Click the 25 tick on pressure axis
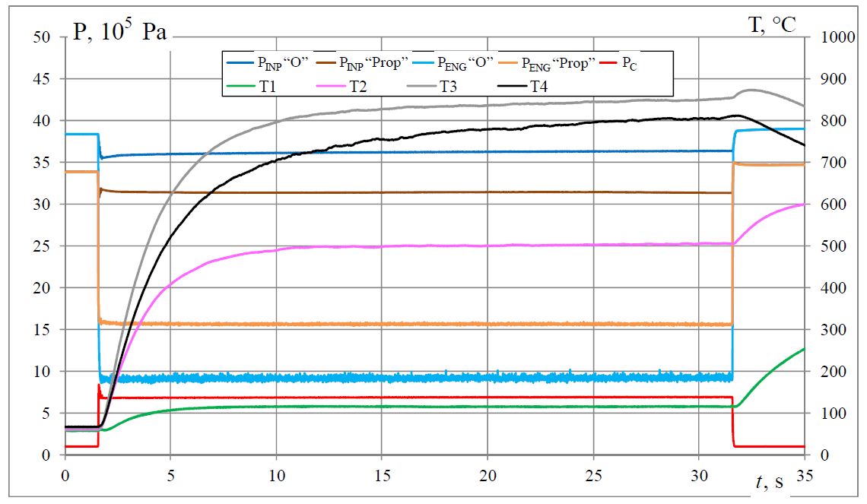Viewport: 867px width, 504px height. coord(43,246)
